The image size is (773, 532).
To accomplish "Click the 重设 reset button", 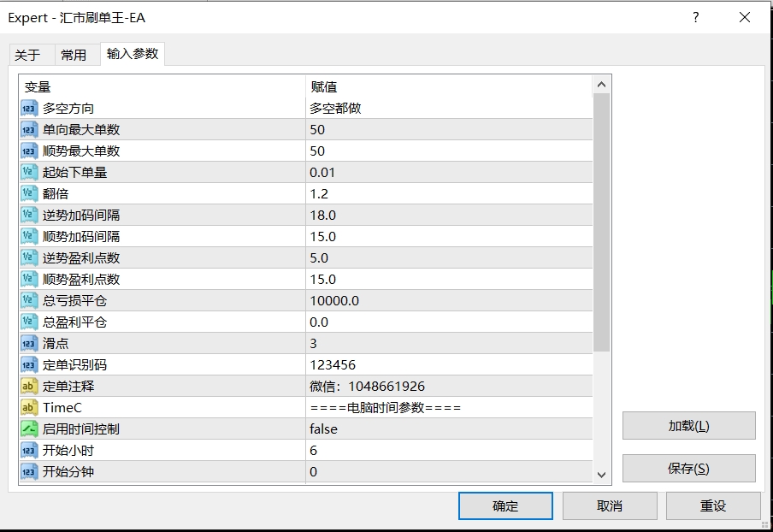I will pyautogui.click(x=713, y=505).
